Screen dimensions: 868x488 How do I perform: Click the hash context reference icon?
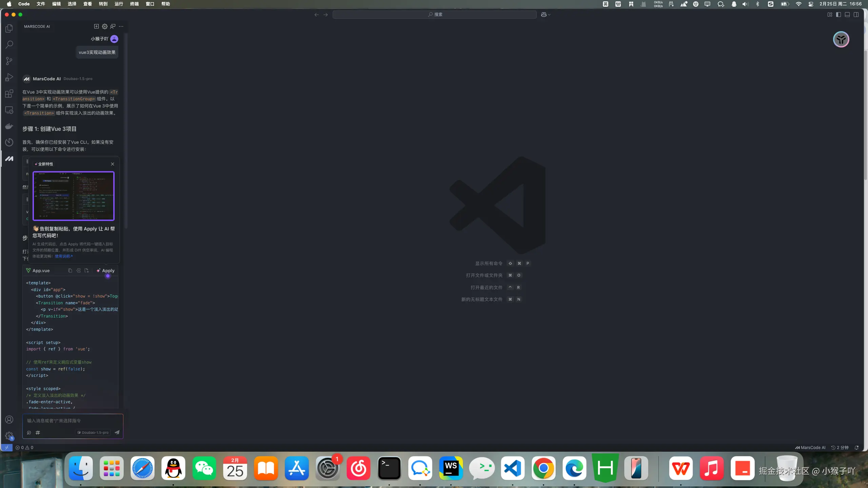[x=38, y=432]
